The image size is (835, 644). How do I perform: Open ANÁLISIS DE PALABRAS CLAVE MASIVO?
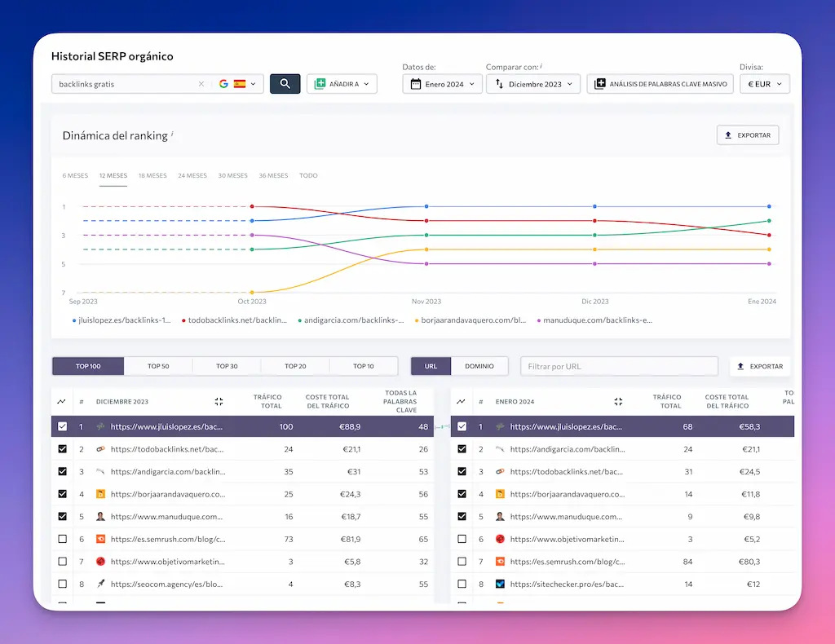(x=660, y=83)
